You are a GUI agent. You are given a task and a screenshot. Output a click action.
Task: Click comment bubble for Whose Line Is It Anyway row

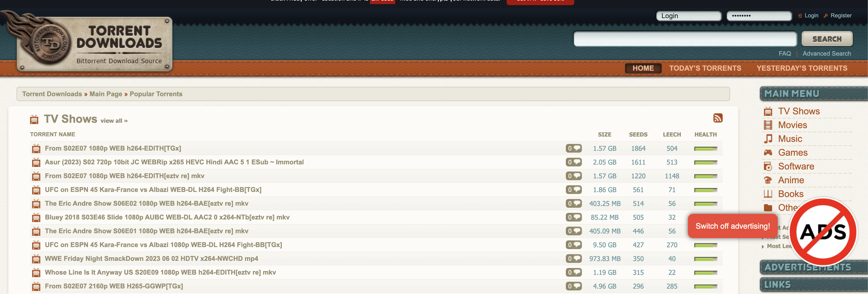573,272
